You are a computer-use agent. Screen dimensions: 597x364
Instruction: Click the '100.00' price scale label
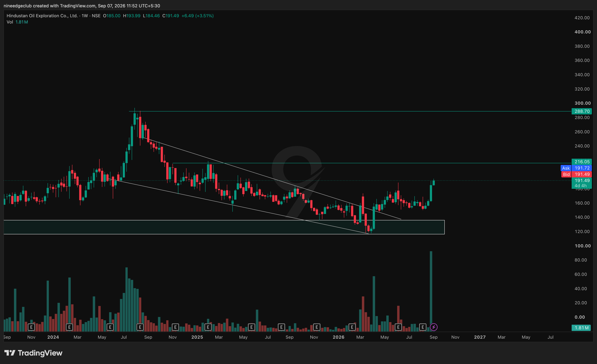(582, 246)
